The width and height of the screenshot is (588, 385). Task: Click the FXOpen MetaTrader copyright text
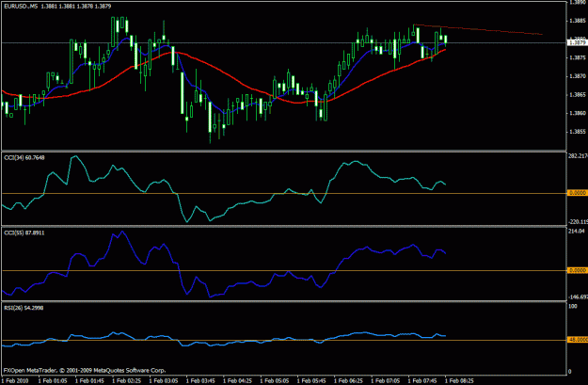click(x=85, y=370)
